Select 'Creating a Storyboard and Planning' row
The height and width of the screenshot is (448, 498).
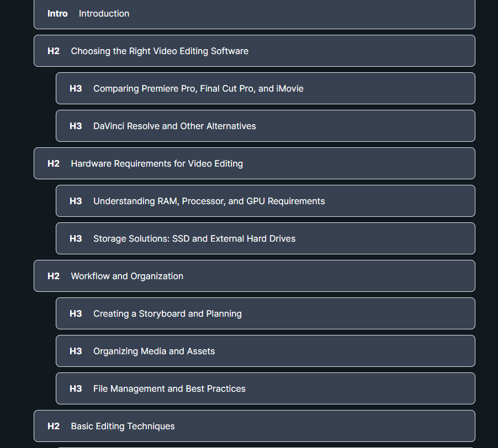click(266, 313)
